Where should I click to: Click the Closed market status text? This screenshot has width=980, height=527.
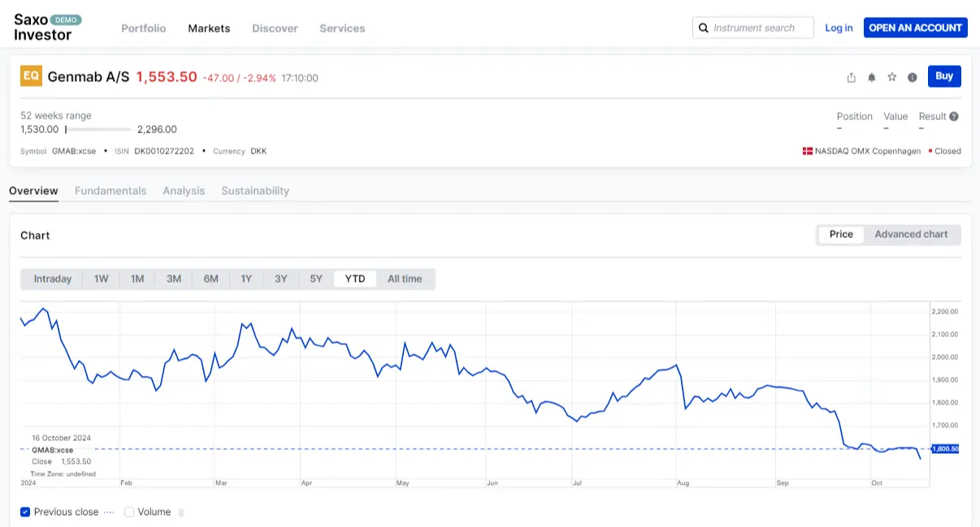coord(947,151)
